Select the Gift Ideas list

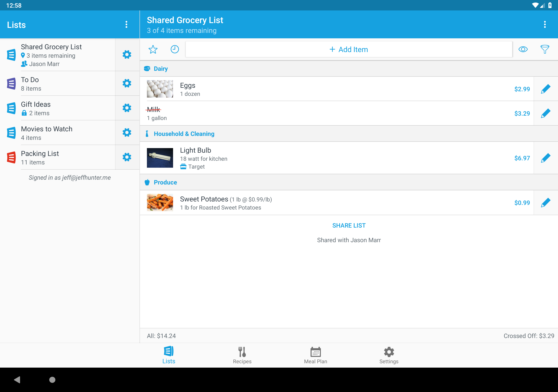(58, 108)
